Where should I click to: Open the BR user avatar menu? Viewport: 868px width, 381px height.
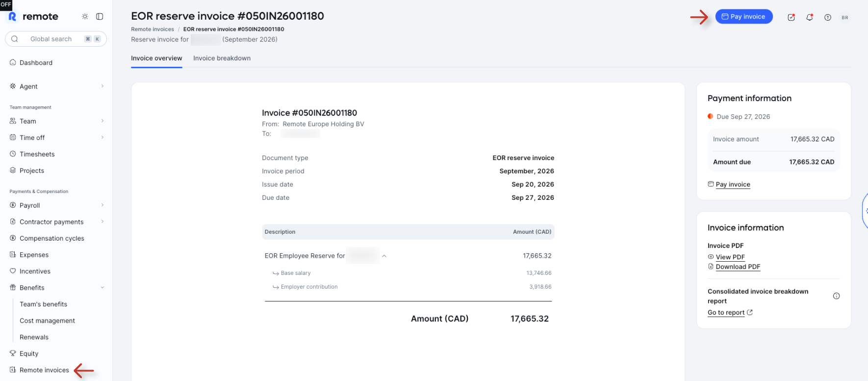click(845, 17)
